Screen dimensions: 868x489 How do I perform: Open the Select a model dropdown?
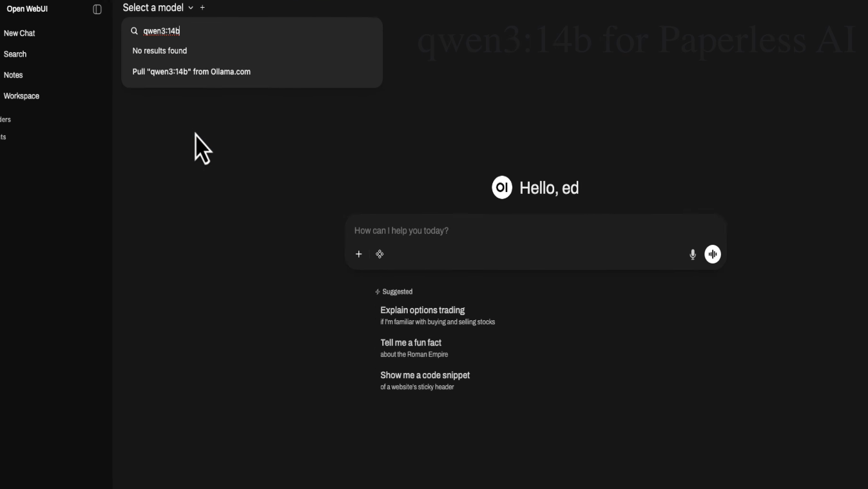153,8
